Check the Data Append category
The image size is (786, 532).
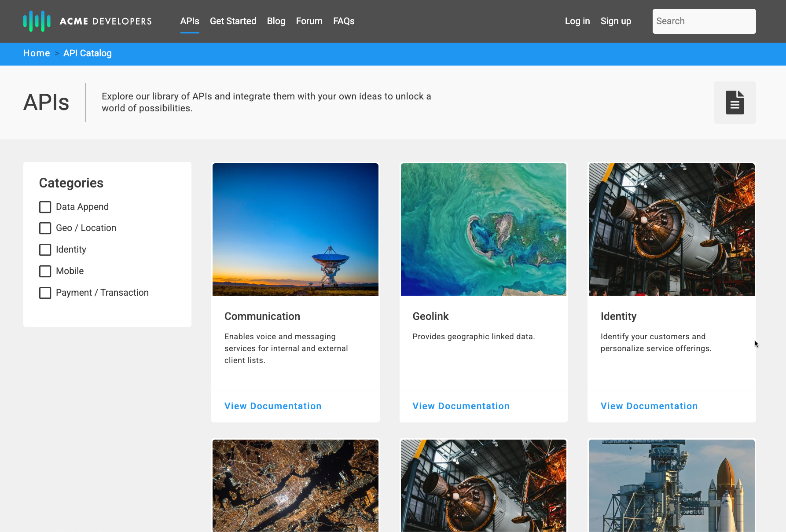click(45, 207)
